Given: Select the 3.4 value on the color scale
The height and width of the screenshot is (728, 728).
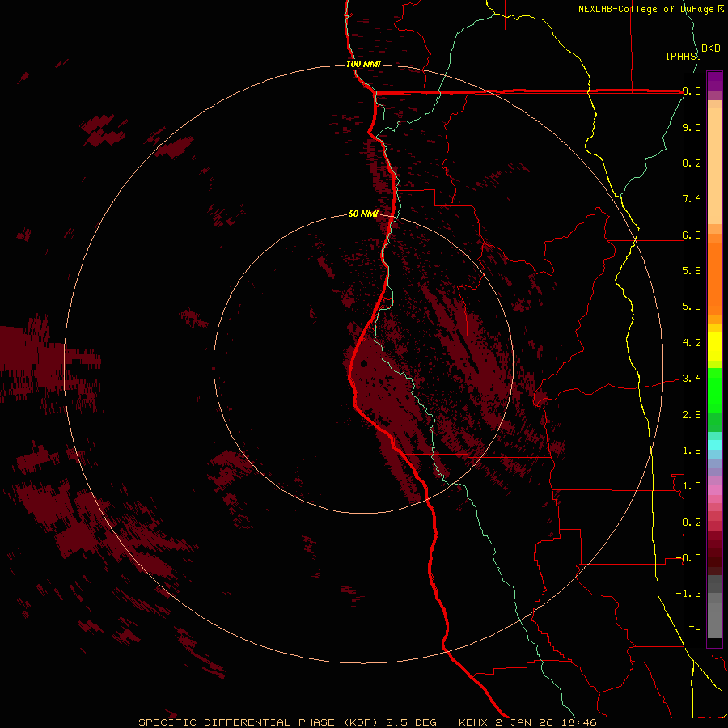Looking at the screenshot, I should pos(692,379).
